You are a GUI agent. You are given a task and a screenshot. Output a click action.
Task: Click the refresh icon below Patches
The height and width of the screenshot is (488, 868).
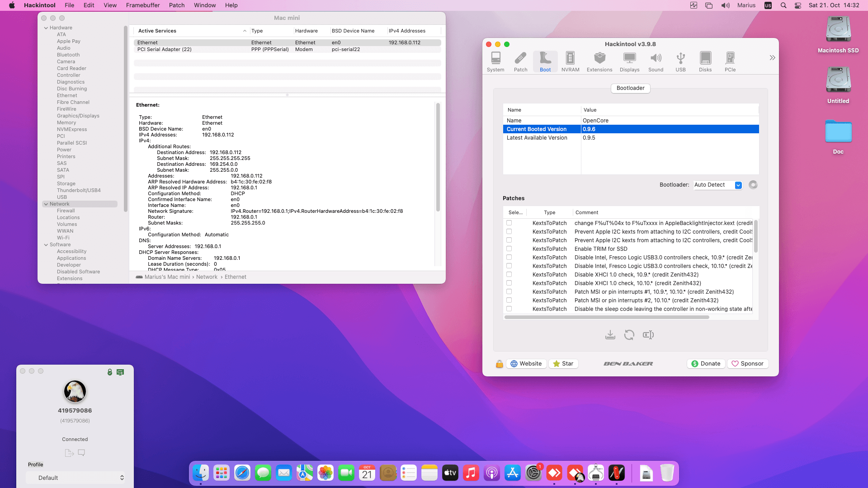point(629,335)
